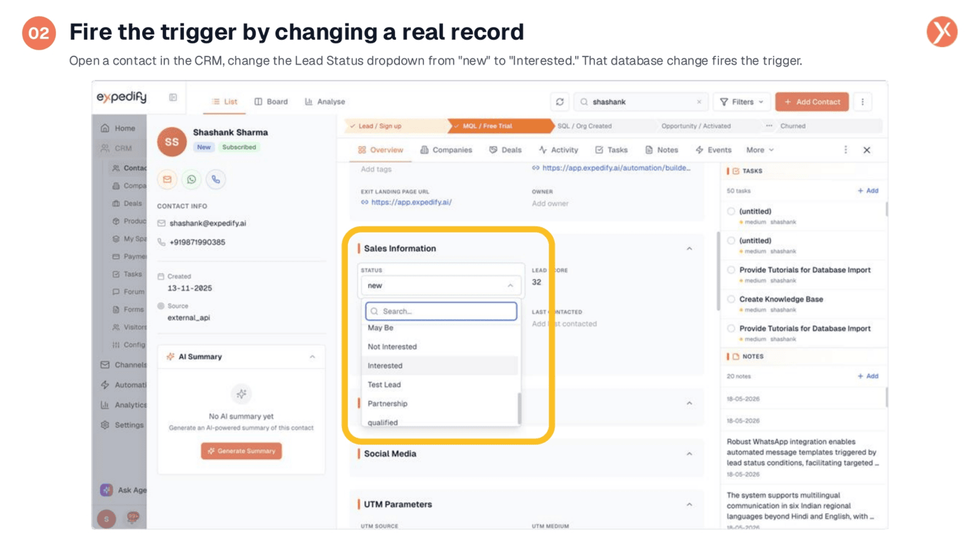The height and width of the screenshot is (551, 980).
Task: Click the phone call icon
Action: tap(216, 179)
